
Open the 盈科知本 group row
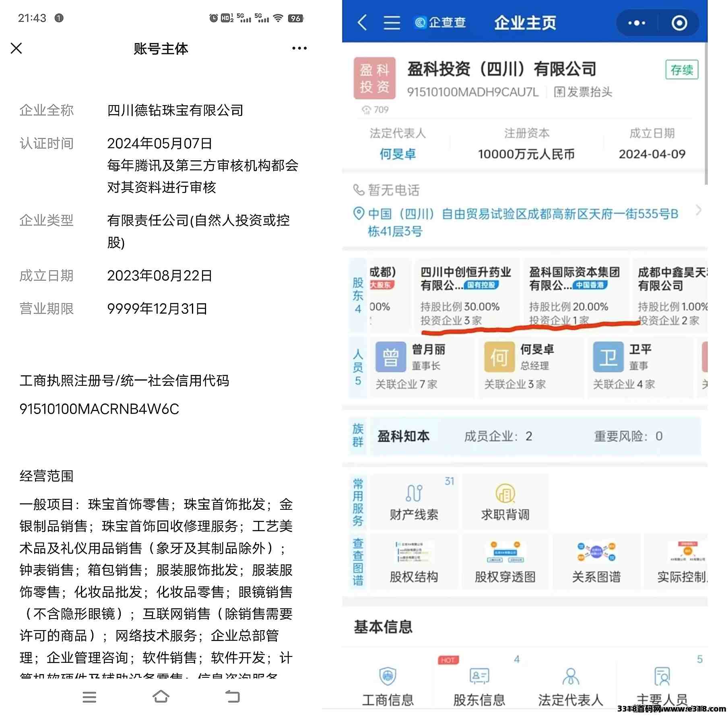(535, 436)
